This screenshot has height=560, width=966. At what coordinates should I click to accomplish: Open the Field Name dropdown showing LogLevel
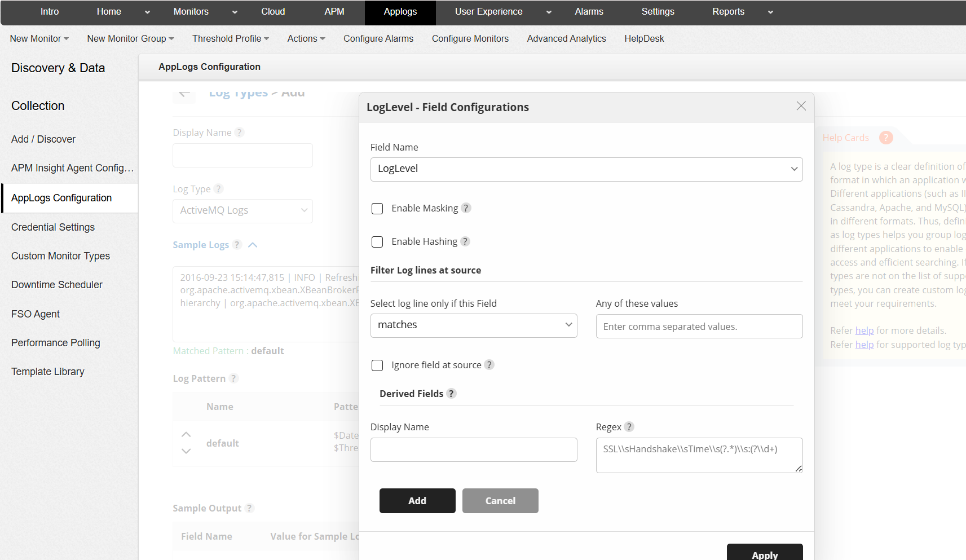586,169
